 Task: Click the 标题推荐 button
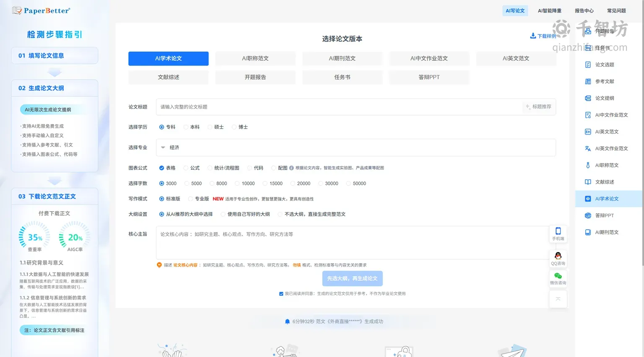pyautogui.click(x=539, y=107)
